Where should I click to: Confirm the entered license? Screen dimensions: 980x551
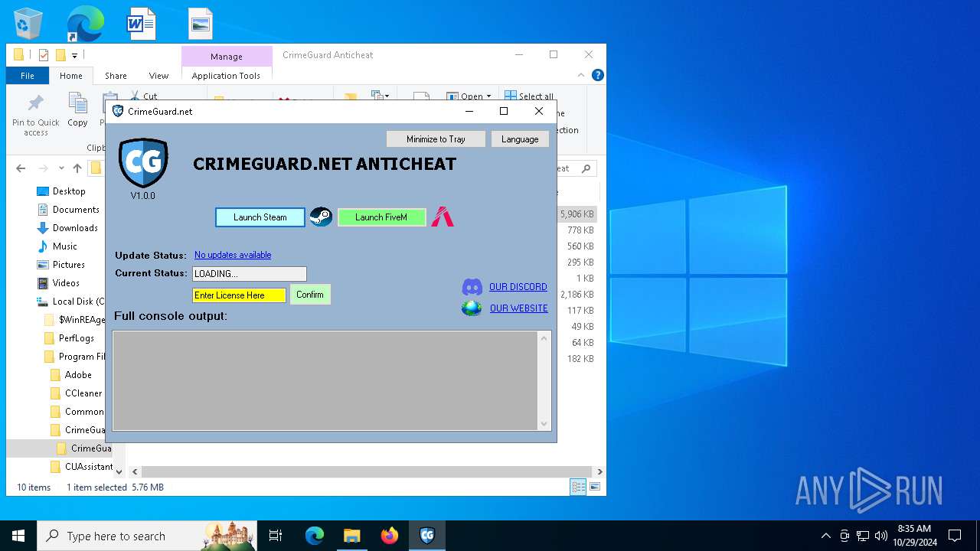coord(310,295)
